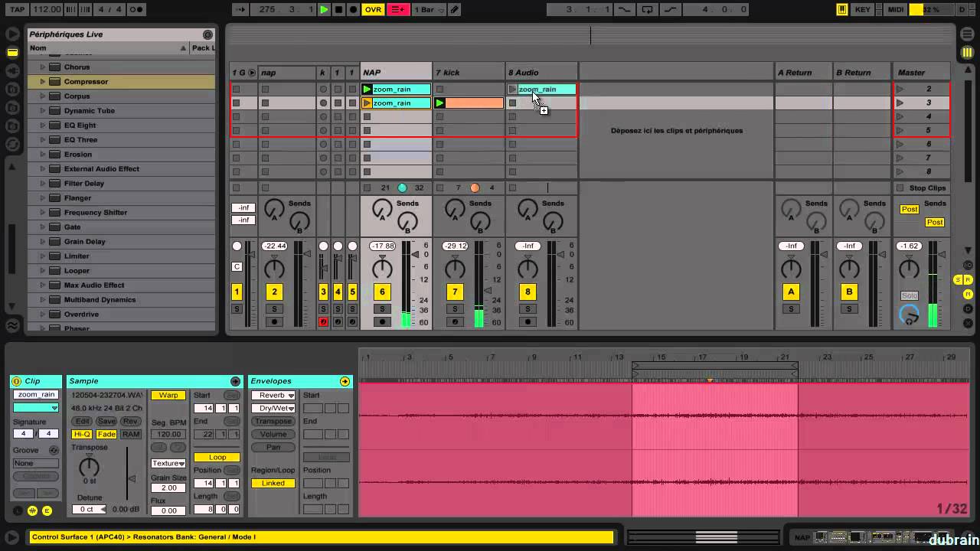Image resolution: width=980 pixels, height=551 pixels.
Task: Click the green global Play button
Action: pos(324,9)
